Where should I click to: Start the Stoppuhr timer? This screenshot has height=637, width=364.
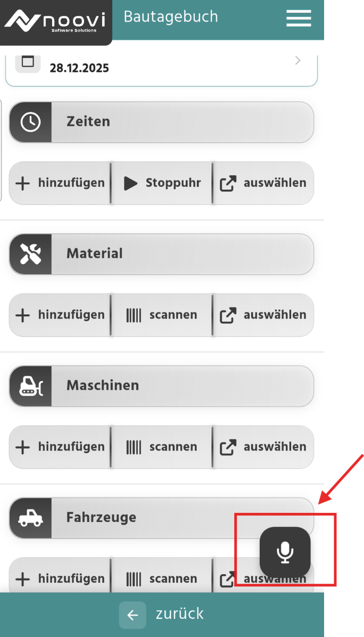click(x=161, y=183)
